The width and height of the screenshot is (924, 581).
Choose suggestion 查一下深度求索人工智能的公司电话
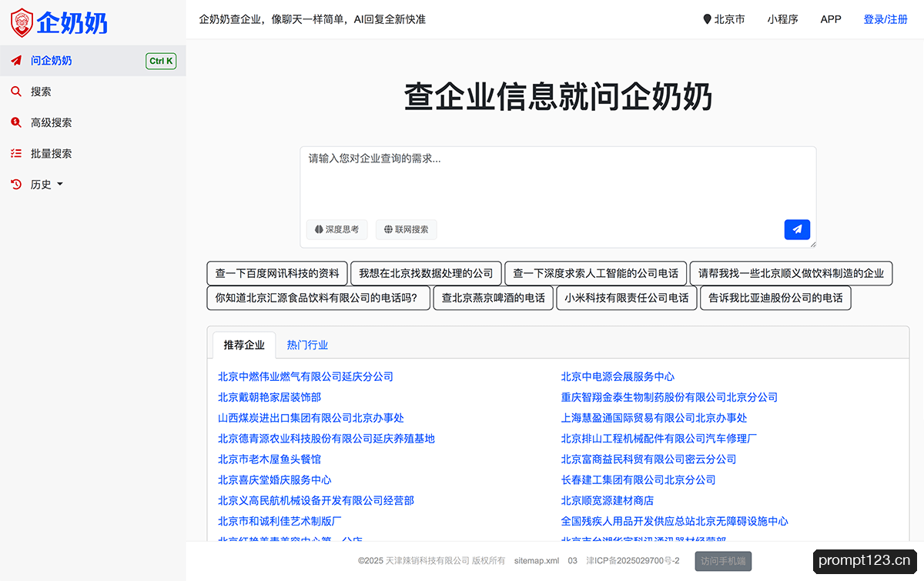coord(595,273)
